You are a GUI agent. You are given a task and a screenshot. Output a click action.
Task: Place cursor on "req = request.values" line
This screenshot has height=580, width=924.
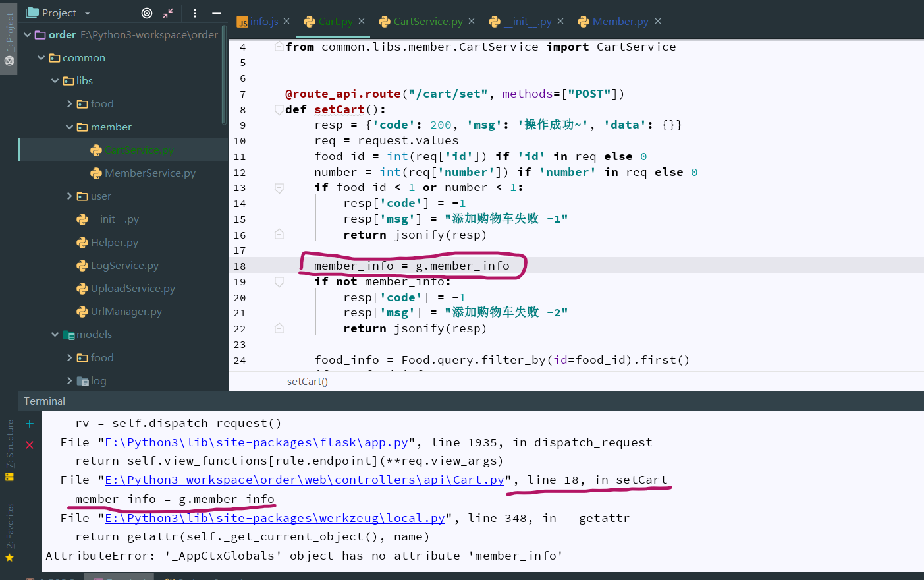click(x=387, y=140)
